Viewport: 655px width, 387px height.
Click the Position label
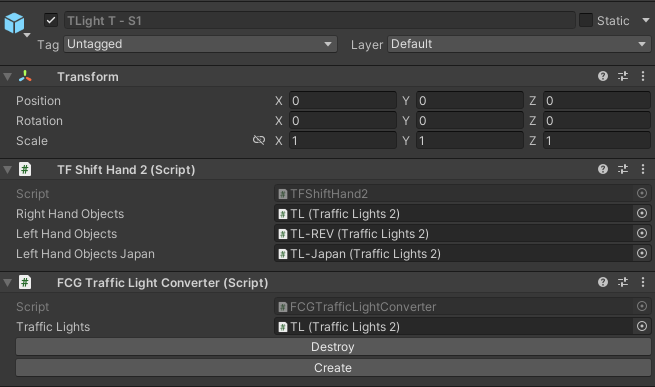coord(38,101)
